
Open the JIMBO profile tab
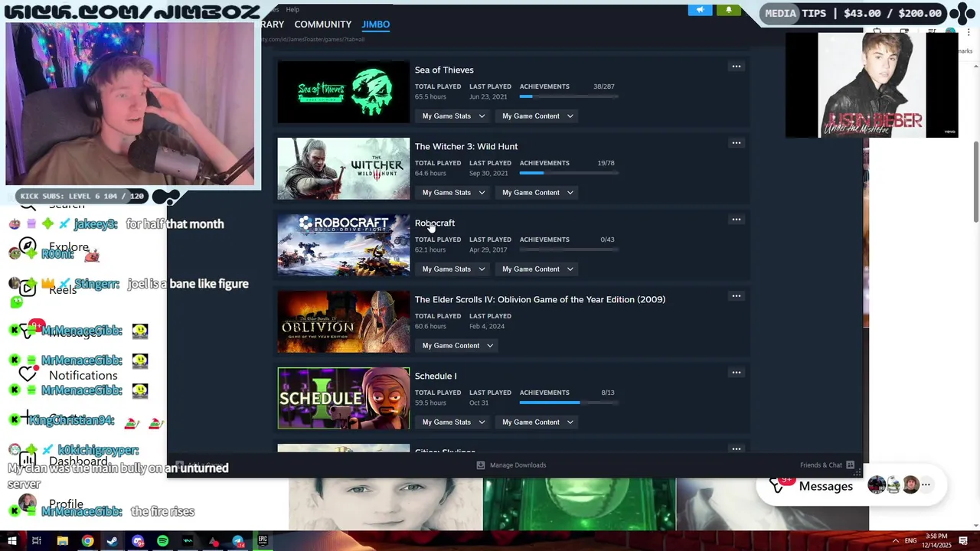(375, 24)
